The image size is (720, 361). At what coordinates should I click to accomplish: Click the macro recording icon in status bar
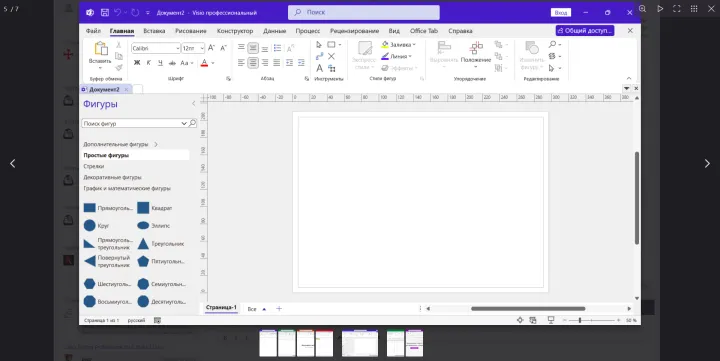pos(158,320)
